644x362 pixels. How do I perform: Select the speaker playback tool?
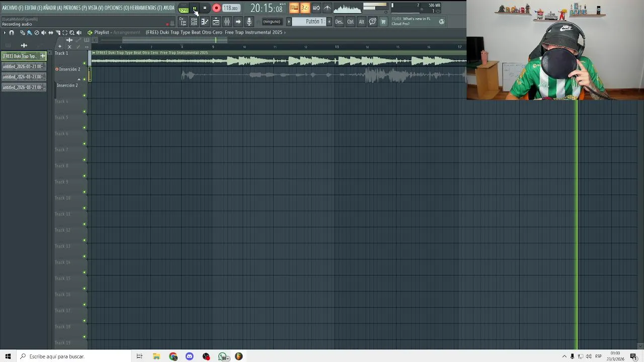coord(79,33)
